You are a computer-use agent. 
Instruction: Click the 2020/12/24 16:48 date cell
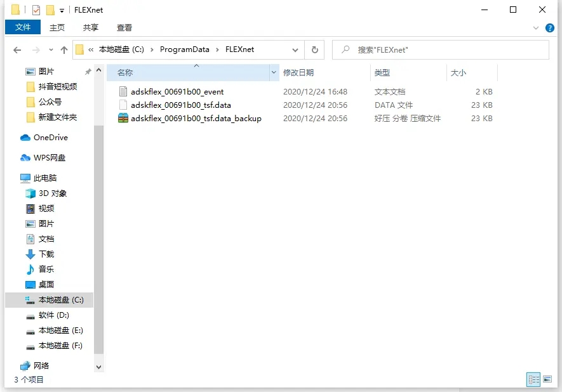point(315,91)
